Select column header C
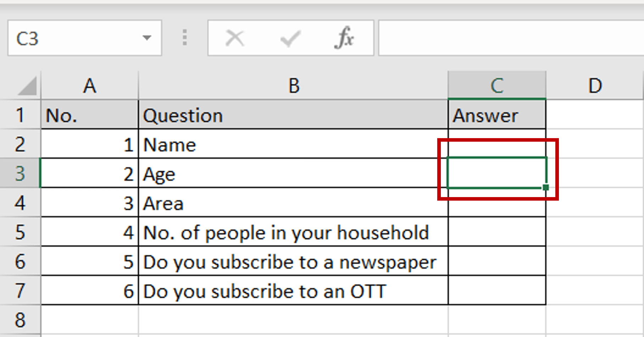 point(496,85)
